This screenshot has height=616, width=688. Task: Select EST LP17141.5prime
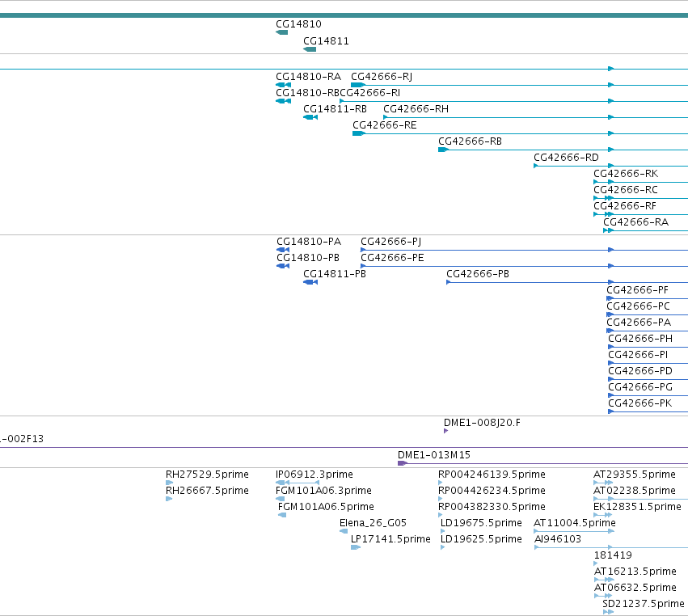[390, 539]
